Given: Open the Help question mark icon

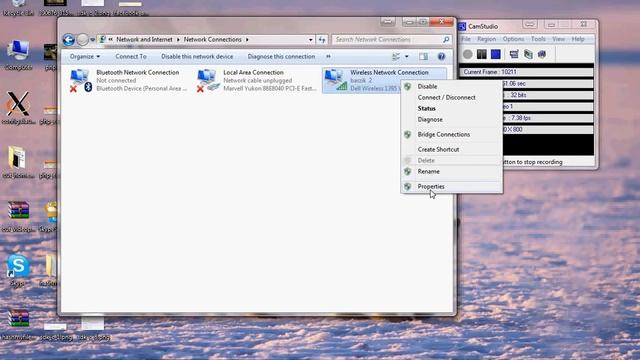Looking at the screenshot, I should 441,57.
